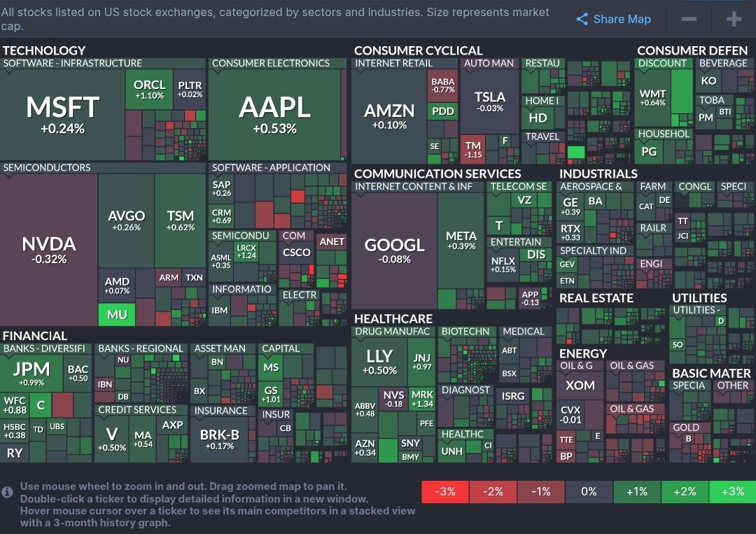Click the bright green MU tile

point(117,314)
